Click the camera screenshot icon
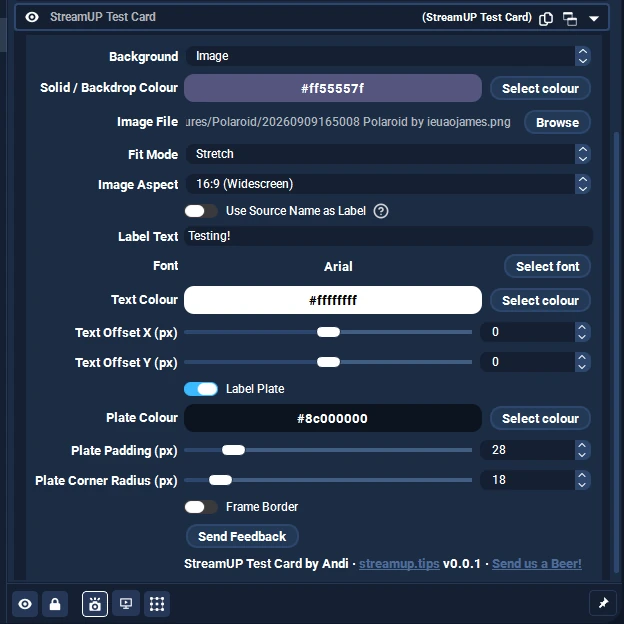 [95, 604]
